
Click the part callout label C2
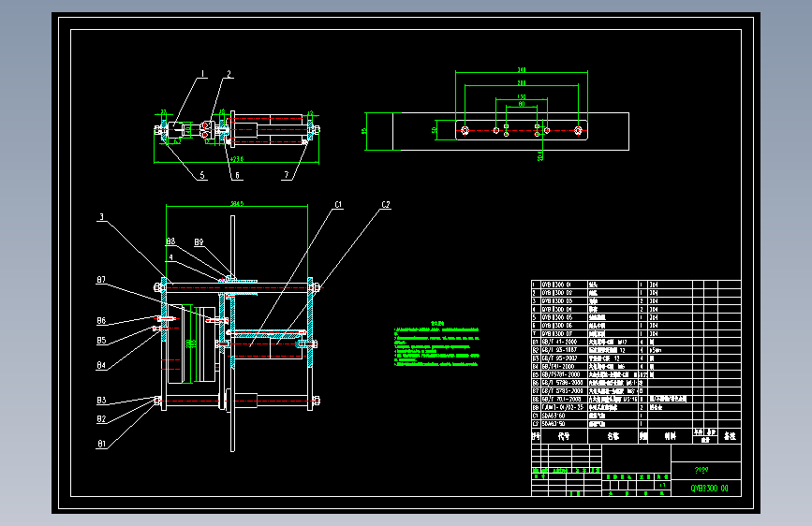(x=386, y=204)
